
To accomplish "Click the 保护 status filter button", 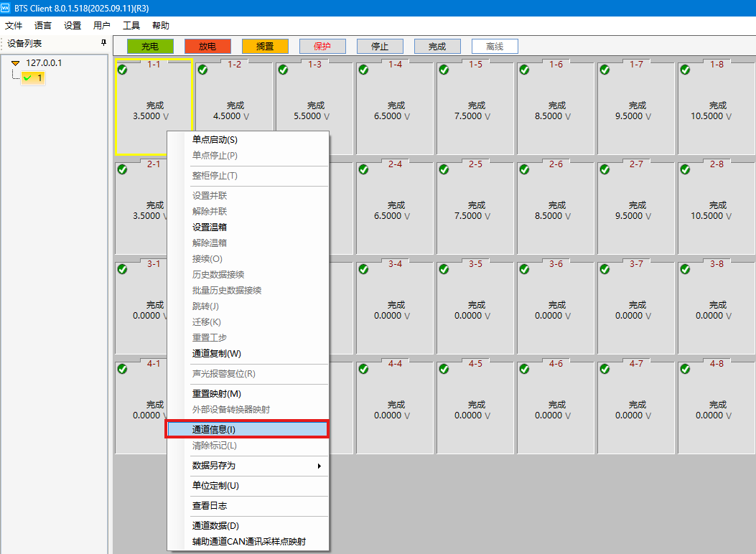I will pos(322,45).
